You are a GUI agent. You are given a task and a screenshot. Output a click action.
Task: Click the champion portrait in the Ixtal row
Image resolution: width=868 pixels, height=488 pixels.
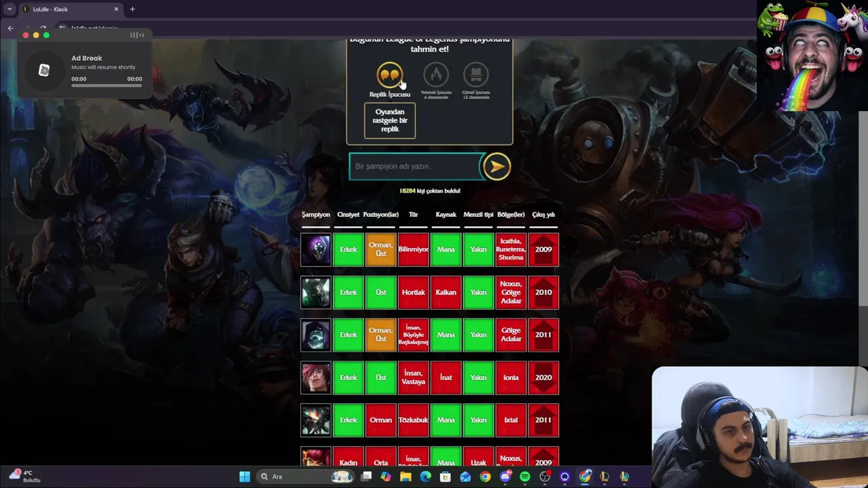[316, 420]
